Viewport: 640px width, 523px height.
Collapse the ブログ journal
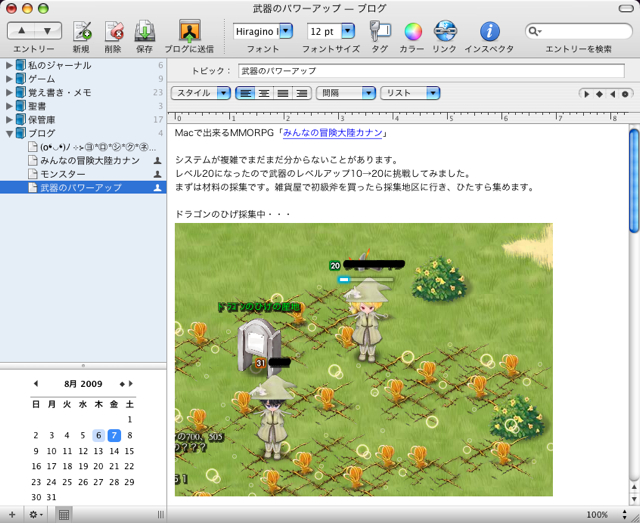pos(9,133)
